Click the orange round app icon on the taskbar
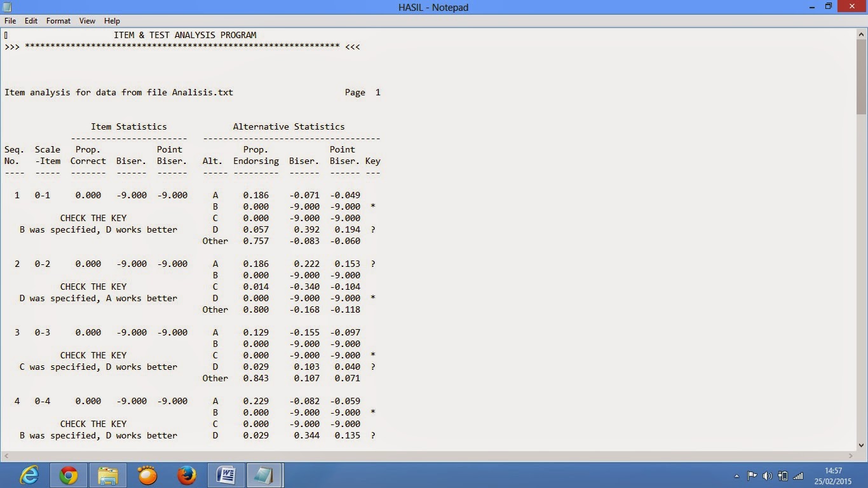The width and height of the screenshot is (868, 488). point(147,475)
